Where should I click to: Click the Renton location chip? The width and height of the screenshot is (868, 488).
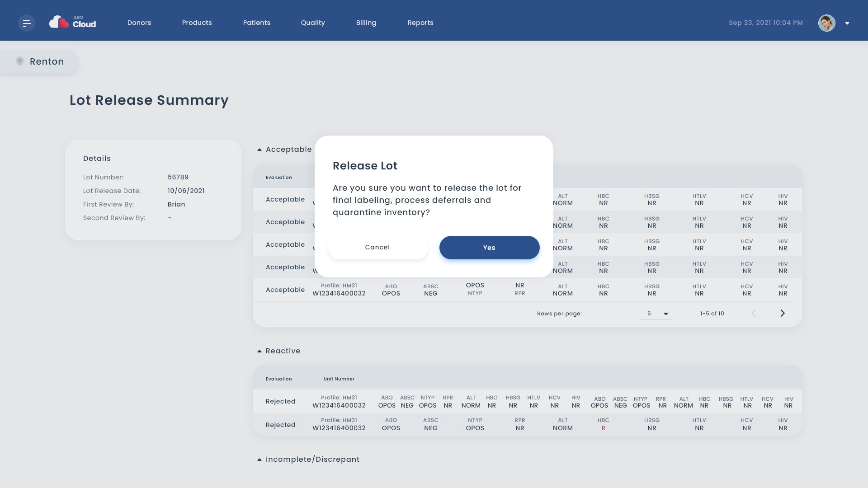click(x=39, y=61)
